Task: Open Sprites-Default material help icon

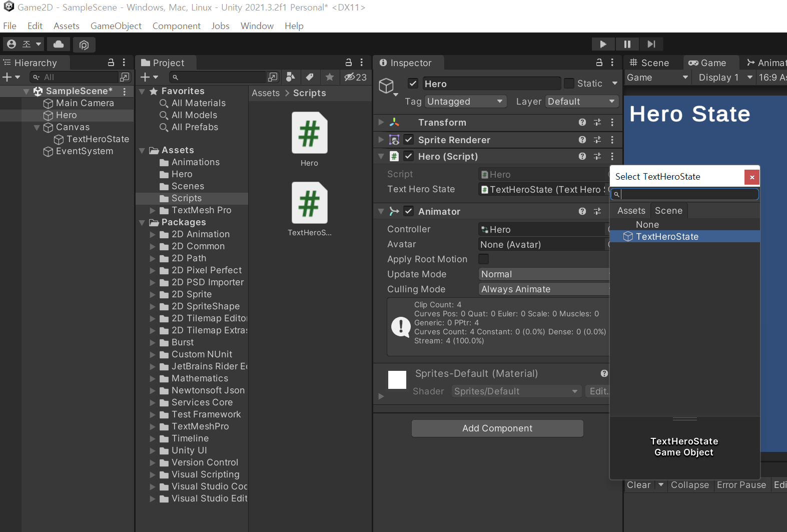Action: click(604, 373)
